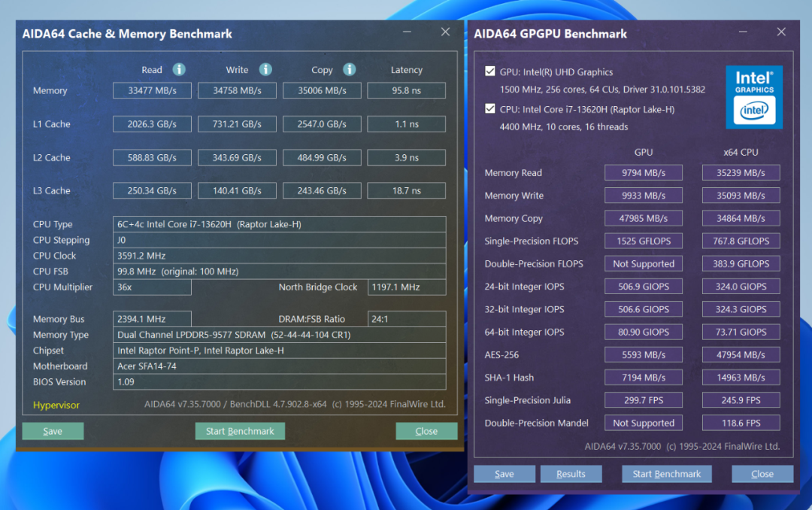Click CPU Single-Precision 767.8 GFLOPS value
This screenshot has width=812, height=510.
(741, 241)
